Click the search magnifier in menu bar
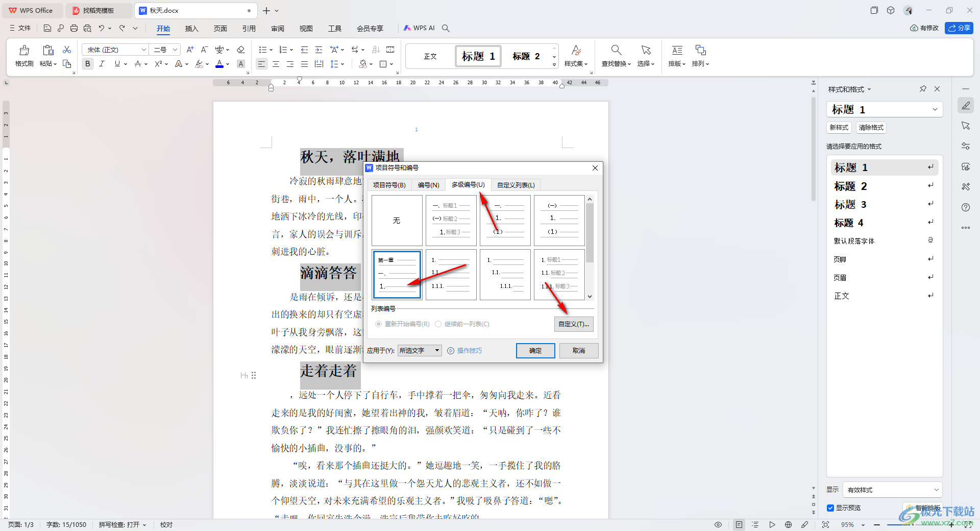 pyautogui.click(x=446, y=28)
